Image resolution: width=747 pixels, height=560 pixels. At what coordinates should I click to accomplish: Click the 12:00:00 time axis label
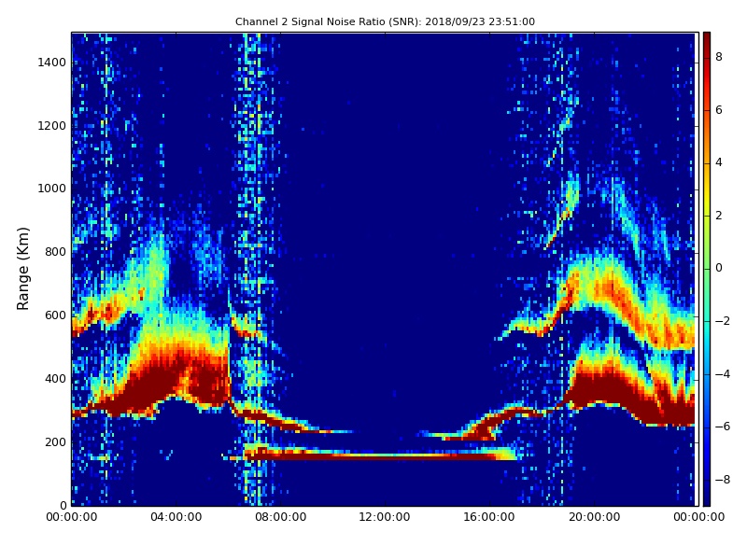pos(385,517)
